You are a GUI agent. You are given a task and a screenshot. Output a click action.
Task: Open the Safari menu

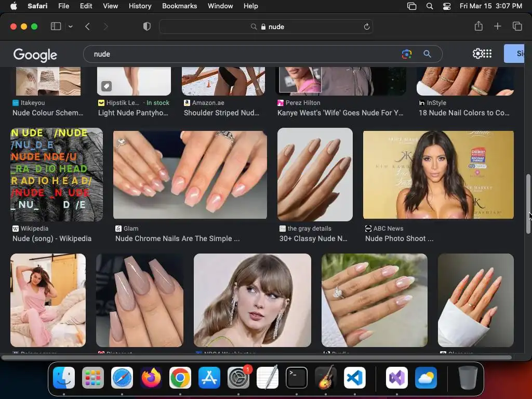(x=37, y=6)
